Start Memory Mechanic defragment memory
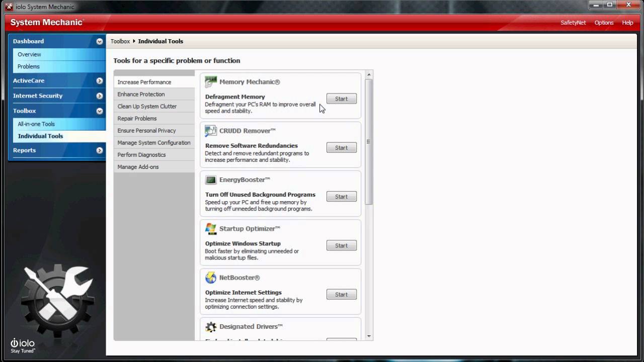 pos(341,99)
